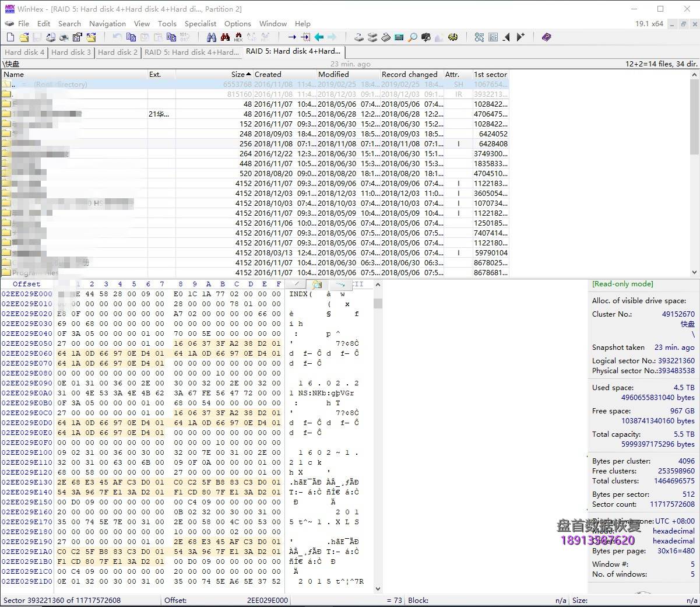Select the Program Files folder row
The image size is (700, 607).
[255, 272]
